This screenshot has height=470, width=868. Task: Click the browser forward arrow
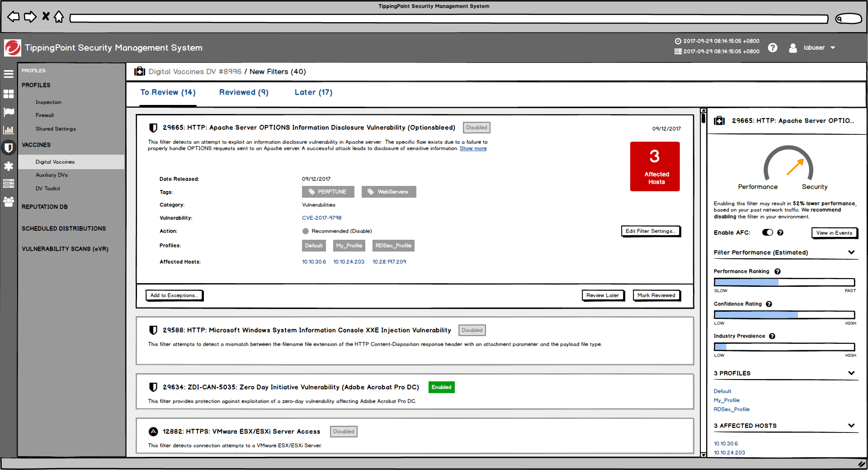pyautogui.click(x=30, y=17)
